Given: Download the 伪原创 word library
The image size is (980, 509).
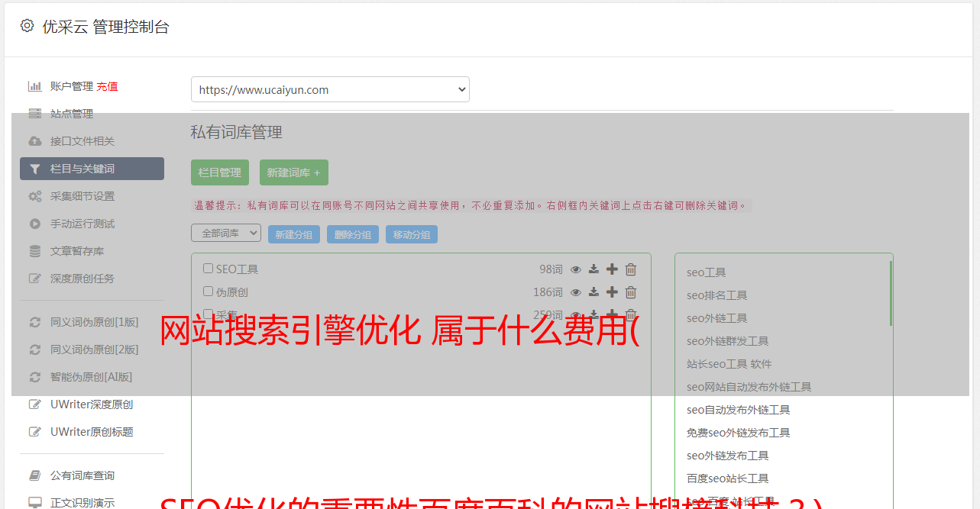Looking at the screenshot, I should [593, 292].
